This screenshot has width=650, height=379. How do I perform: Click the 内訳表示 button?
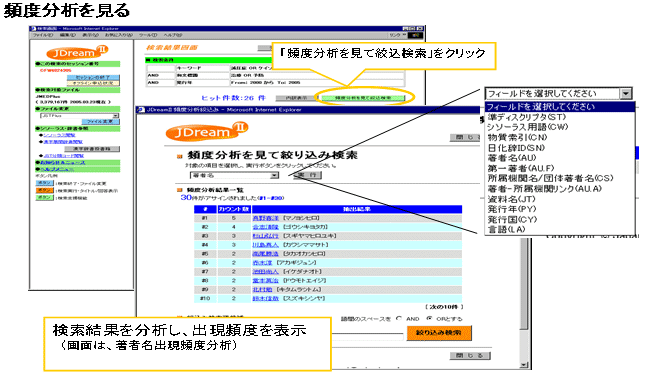[296, 98]
